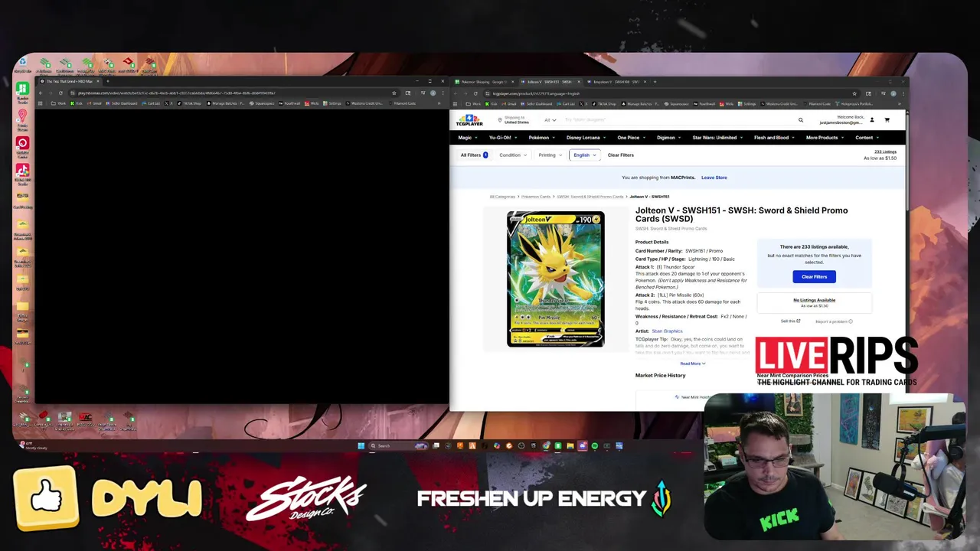
Task: Open the Chrome menu dots in the HBO Max window
Action: click(x=443, y=93)
